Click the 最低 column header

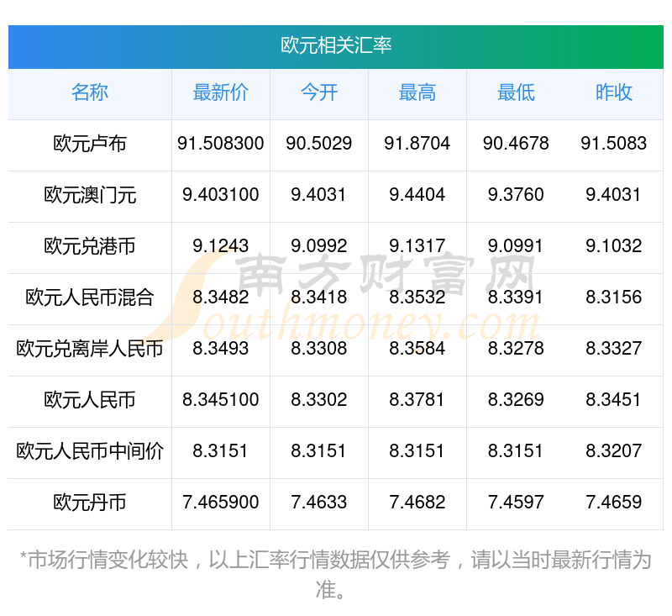[516, 92]
